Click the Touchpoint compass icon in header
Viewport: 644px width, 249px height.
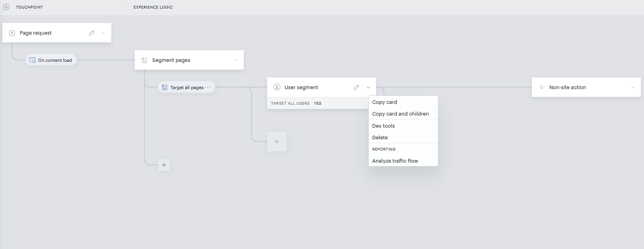tap(6, 7)
